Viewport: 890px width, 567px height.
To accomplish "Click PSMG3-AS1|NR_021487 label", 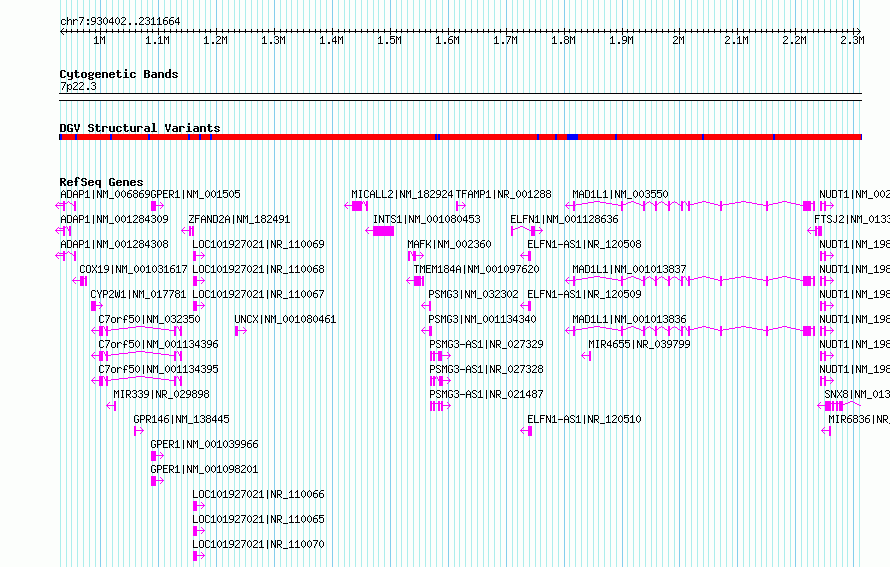I will point(486,394).
